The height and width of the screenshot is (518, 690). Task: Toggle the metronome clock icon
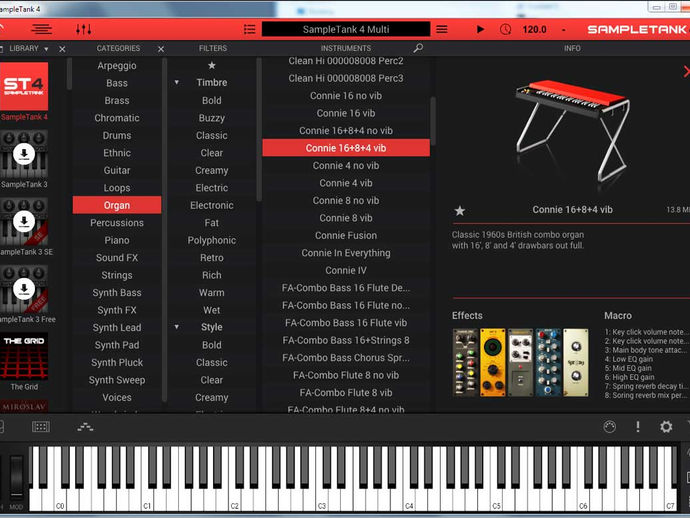(x=505, y=29)
